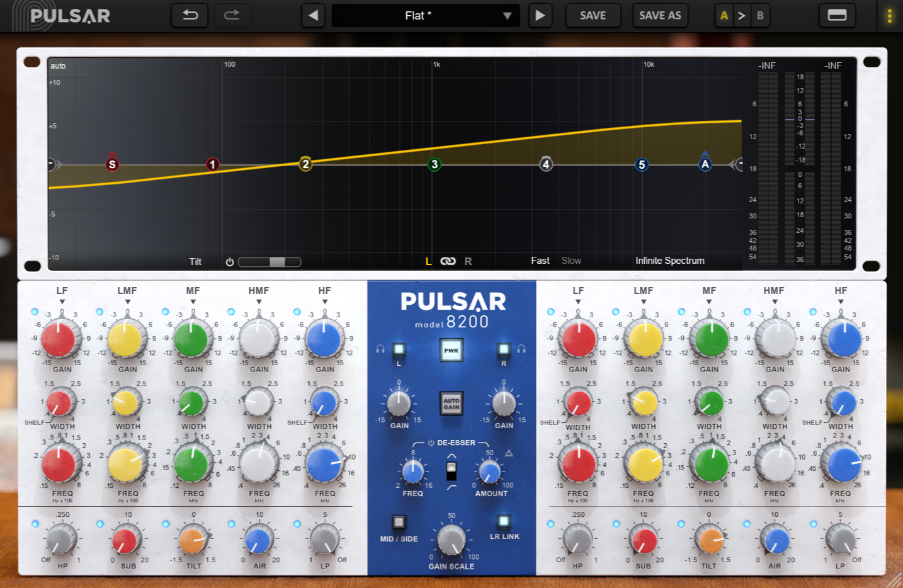Click the left MF green GAIN knob
Screen dimensions: 903x588
[191, 339]
